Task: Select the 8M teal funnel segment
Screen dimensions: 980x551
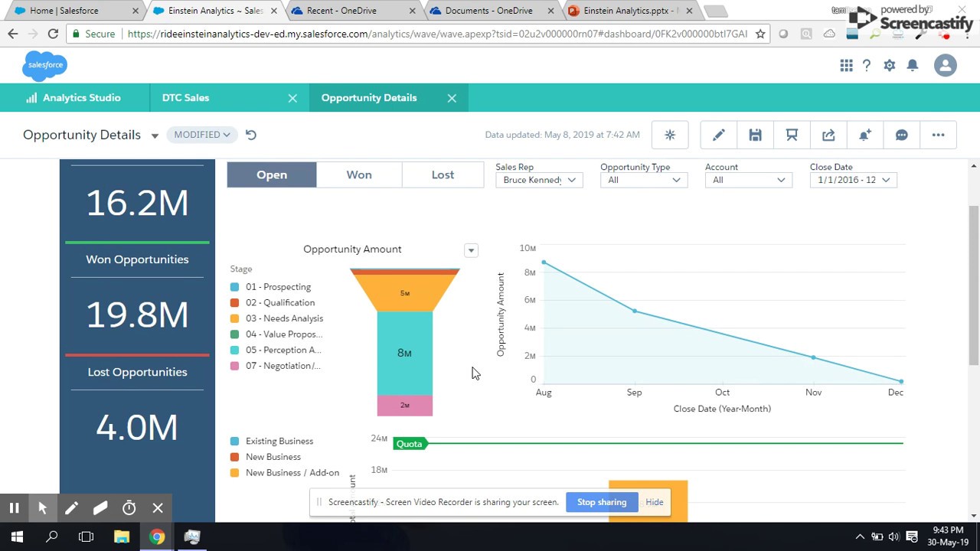Action: point(404,353)
